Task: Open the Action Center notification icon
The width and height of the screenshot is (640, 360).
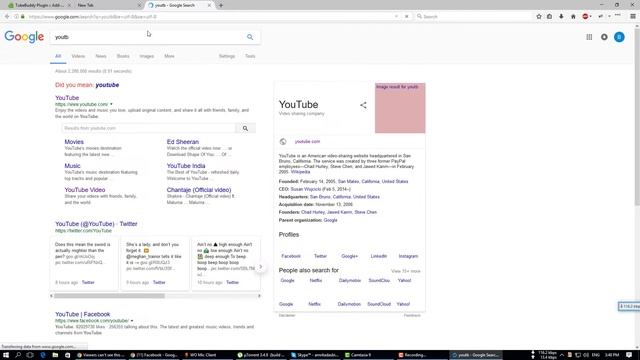Action: [629, 355]
